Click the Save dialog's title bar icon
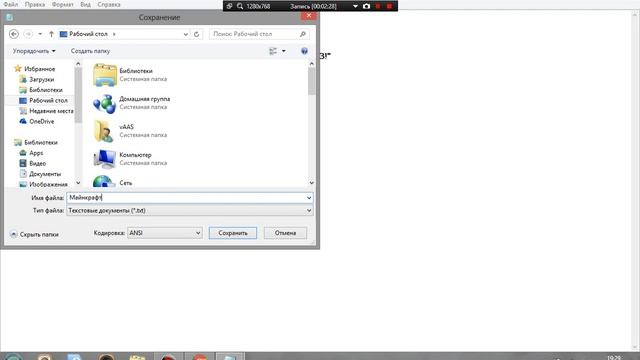This screenshot has width=640, height=360. click(x=9, y=18)
